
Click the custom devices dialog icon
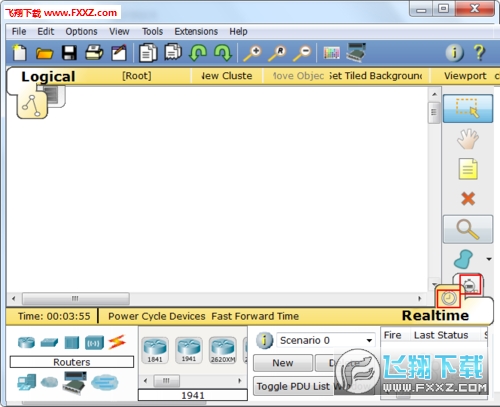(356, 52)
